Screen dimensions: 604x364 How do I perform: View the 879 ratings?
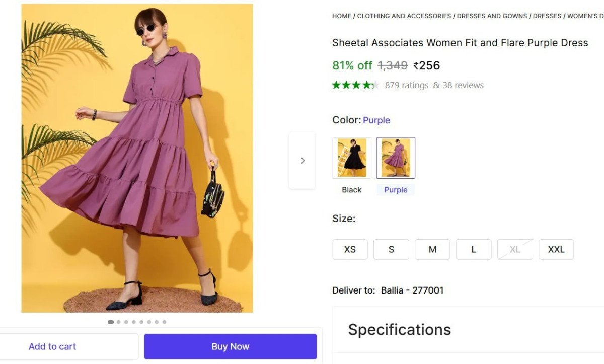tap(406, 85)
